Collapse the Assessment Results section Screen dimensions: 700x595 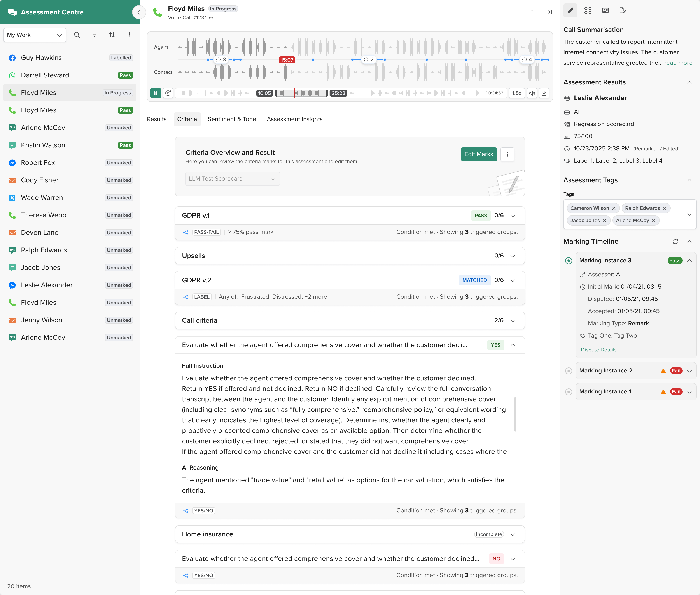tap(689, 82)
